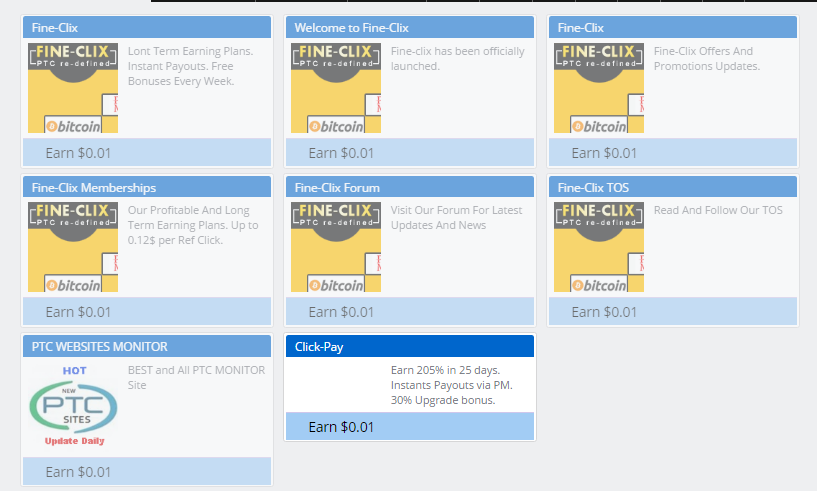Image resolution: width=817 pixels, height=491 pixels.
Task: Click the 'PTC WEBSITES MONITOR' ad title
Action: coord(100,346)
